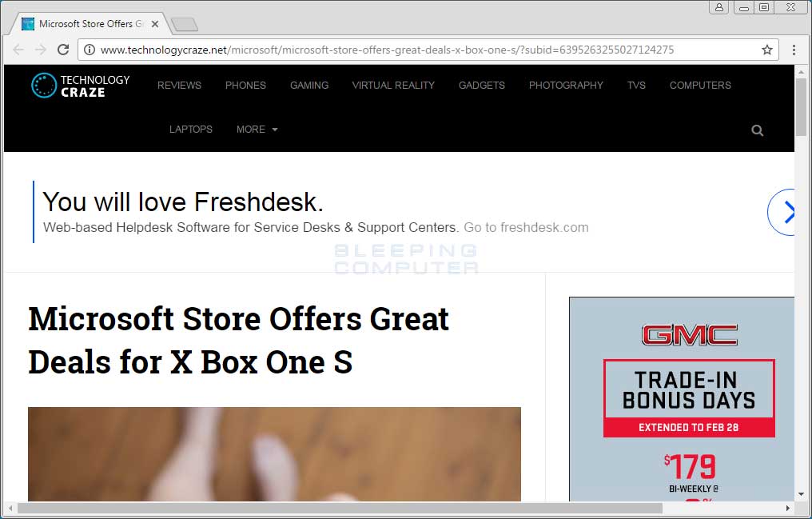This screenshot has width=812, height=519.
Task: Open a new browser tab
Action: 185,24
